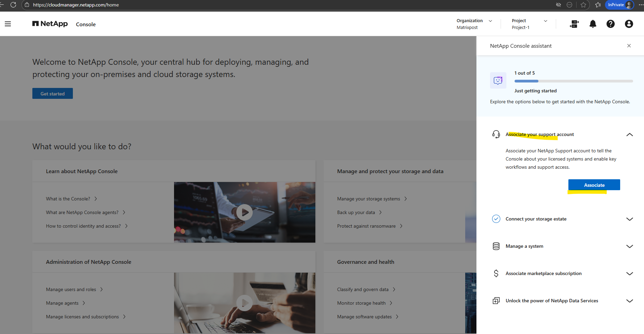Click the Just getting started status text

point(536,91)
